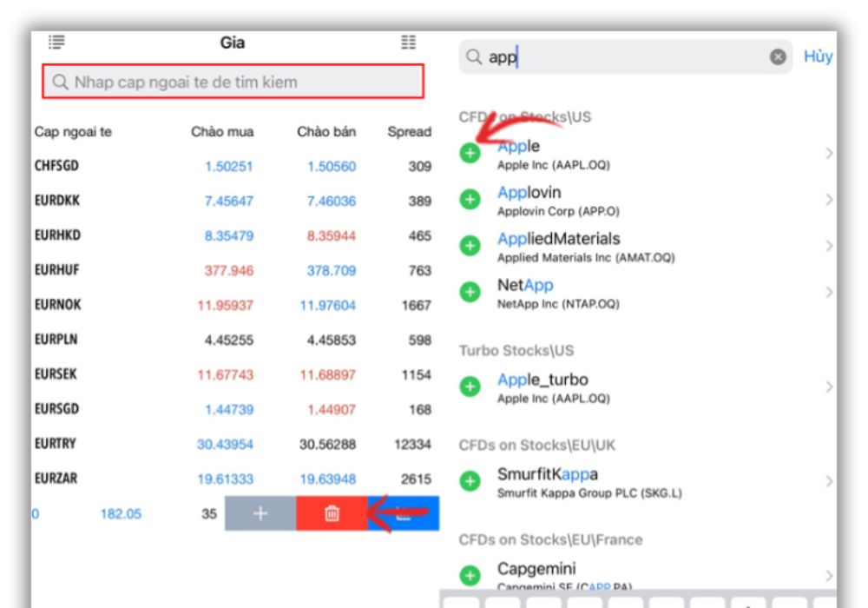868x608 pixels.
Task: Select Apple Inc (AAPL.OQ) under CFD Stocks
Action: click(x=554, y=165)
